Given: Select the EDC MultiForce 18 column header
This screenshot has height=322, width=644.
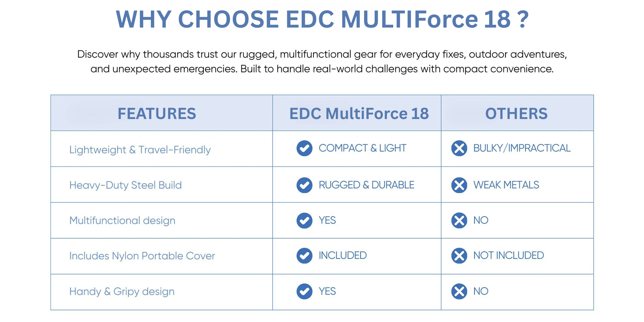Looking at the screenshot, I should 359,113.
